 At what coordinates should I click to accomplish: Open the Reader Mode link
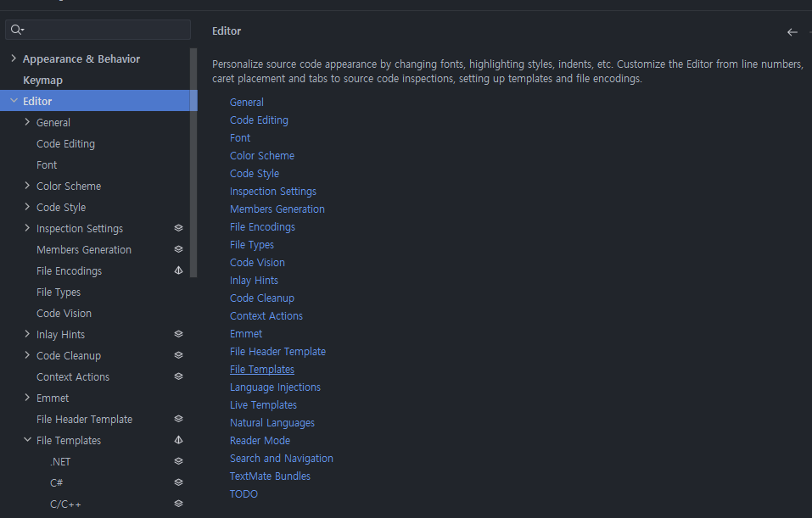tap(260, 441)
